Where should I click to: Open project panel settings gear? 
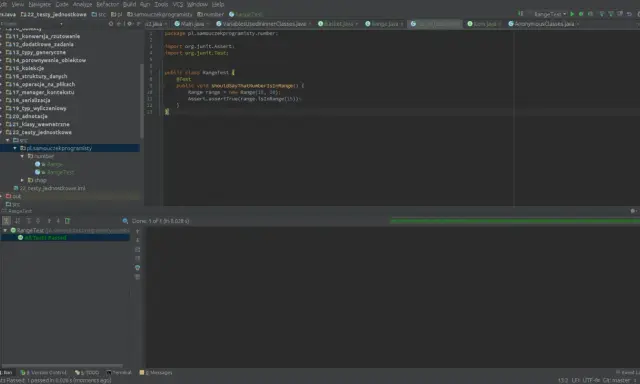(x=130, y=24)
